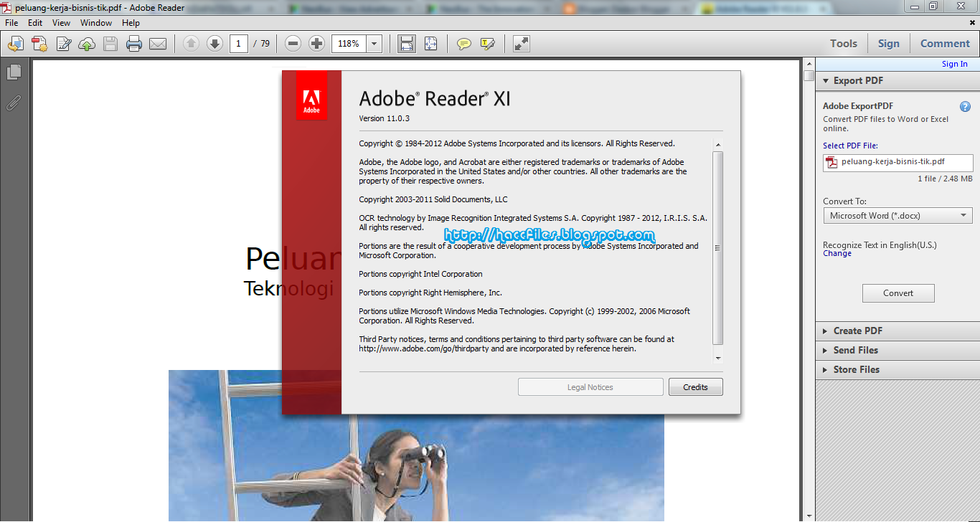
Task: Click the About text scroll-up arrow
Action: [718, 145]
